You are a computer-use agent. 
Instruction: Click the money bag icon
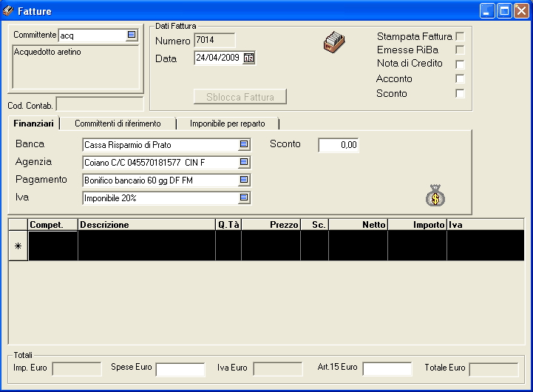coord(435,195)
